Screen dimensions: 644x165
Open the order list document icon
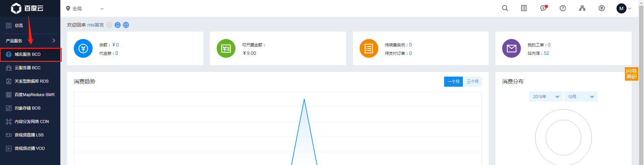(524, 8)
